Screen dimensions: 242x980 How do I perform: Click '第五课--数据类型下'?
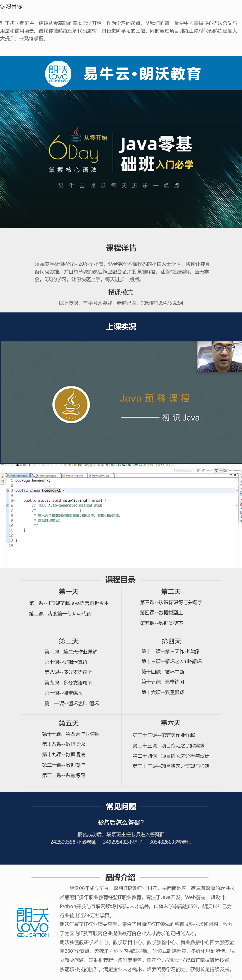pyautogui.click(x=161, y=623)
